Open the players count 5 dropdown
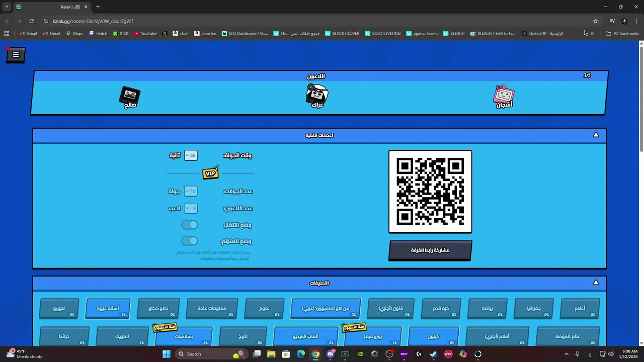 [x=191, y=208]
